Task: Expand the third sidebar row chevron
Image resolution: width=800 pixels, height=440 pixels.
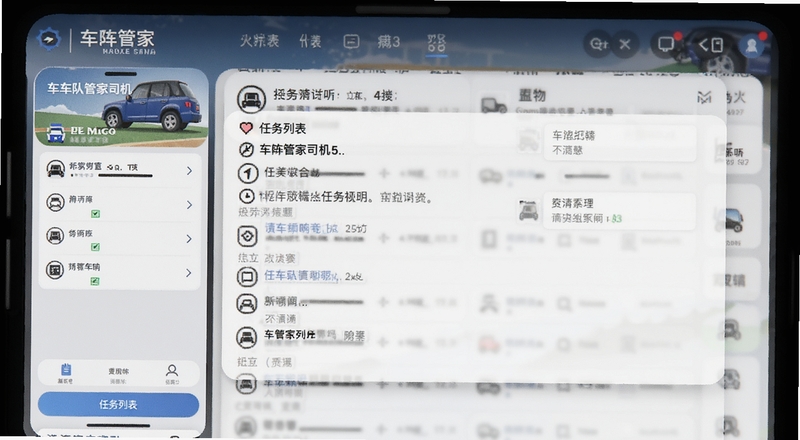Action: [189, 239]
